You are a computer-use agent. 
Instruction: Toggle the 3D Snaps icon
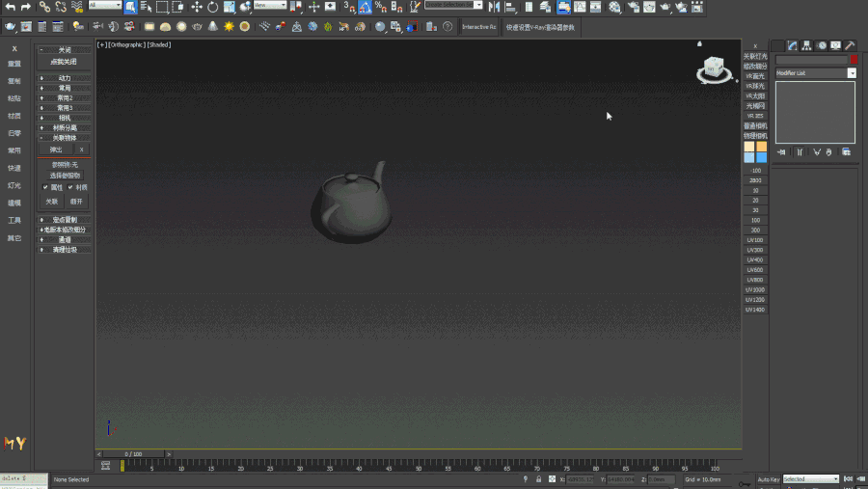[x=349, y=7]
